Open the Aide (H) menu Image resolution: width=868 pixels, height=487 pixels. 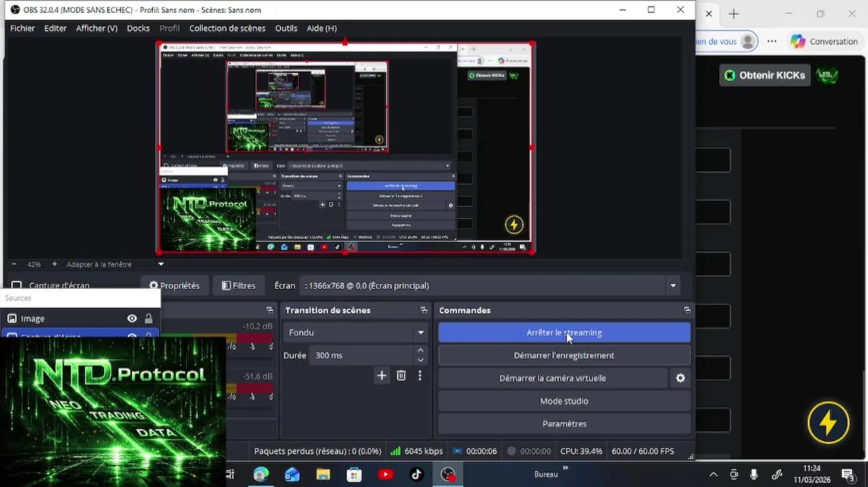tap(322, 28)
